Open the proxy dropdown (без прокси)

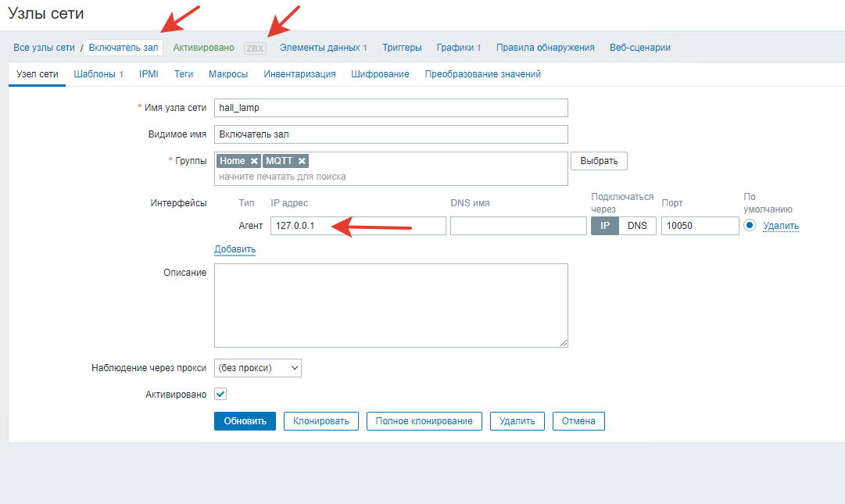coord(258,368)
